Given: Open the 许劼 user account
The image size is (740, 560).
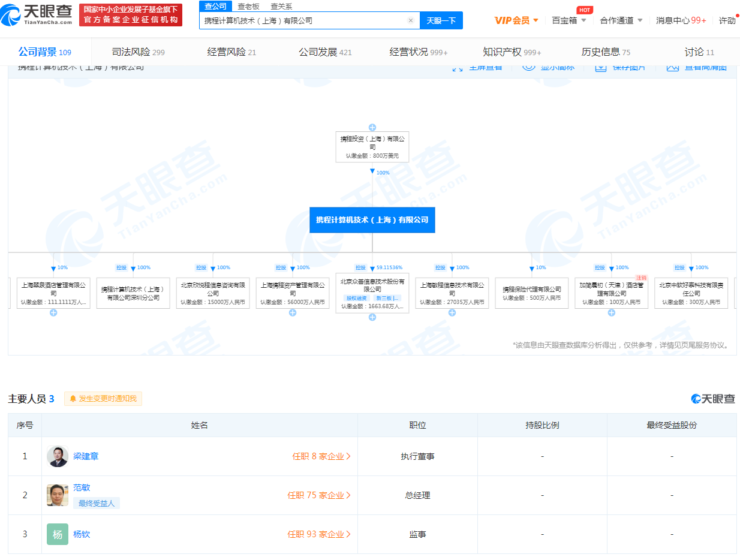Looking at the screenshot, I should tap(727, 20).
